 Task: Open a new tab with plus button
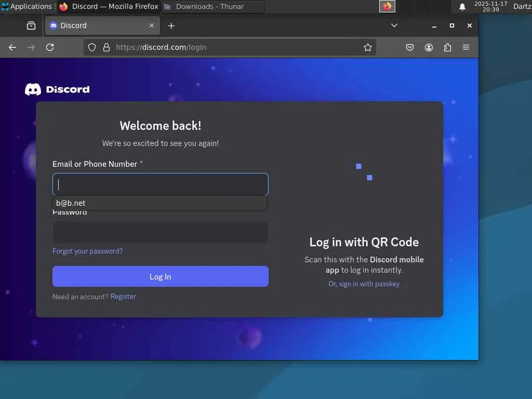[x=171, y=26]
